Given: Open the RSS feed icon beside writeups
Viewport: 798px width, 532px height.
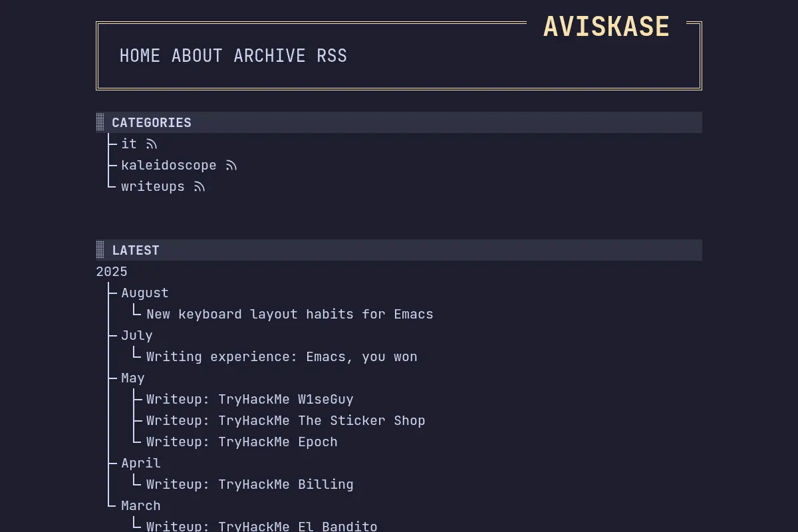Looking at the screenshot, I should [x=199, y=186].
